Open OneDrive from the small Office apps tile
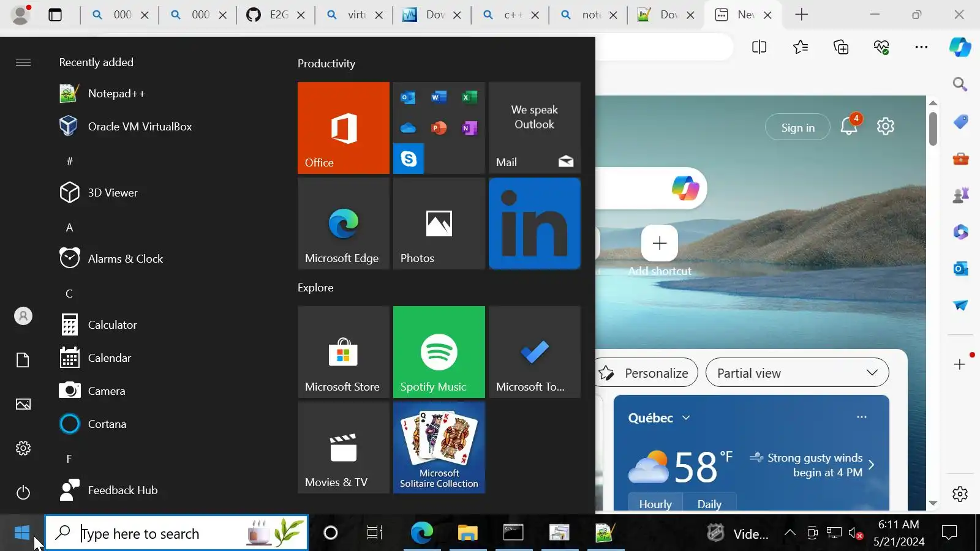Viewport: 980px width, 551px height. pyautogui.click(x=408, y=128)
